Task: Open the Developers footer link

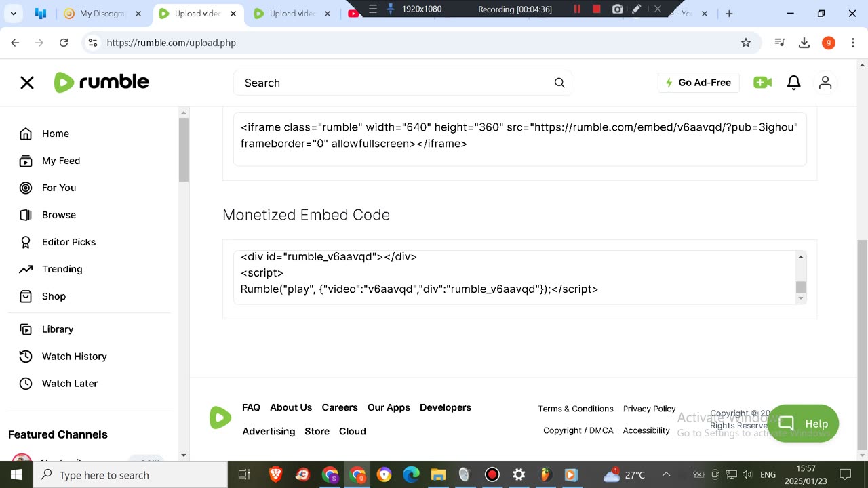Action: 446,407
